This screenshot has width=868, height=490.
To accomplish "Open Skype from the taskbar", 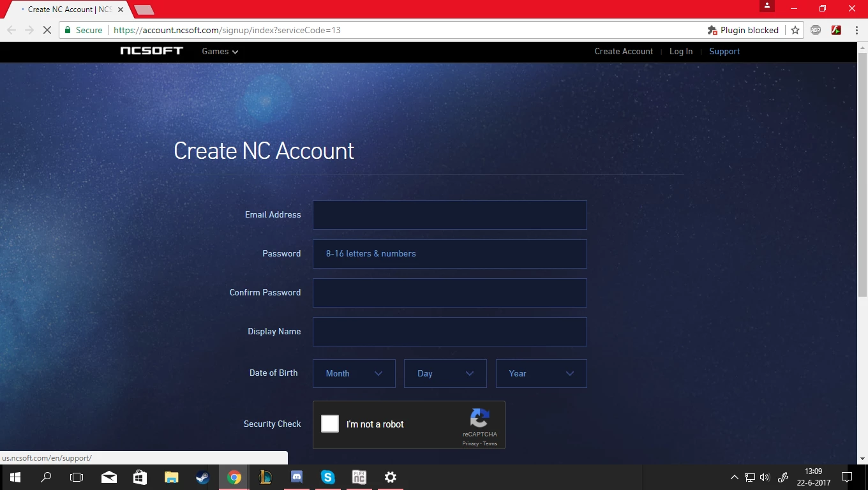I will (328, 477).
